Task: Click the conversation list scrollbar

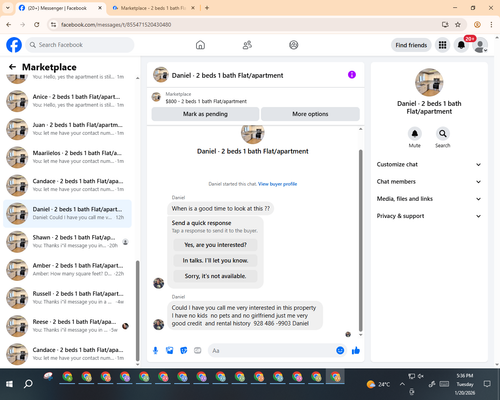Action: tap(137, 311)
